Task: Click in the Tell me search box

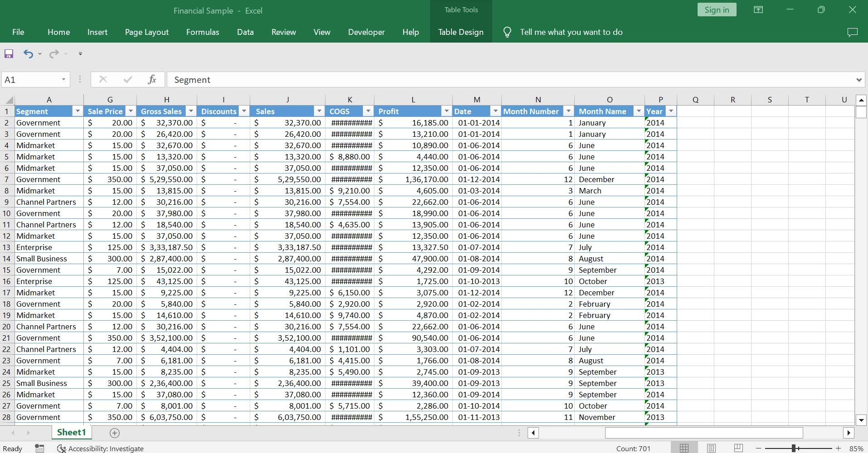Action: [571, 32]
